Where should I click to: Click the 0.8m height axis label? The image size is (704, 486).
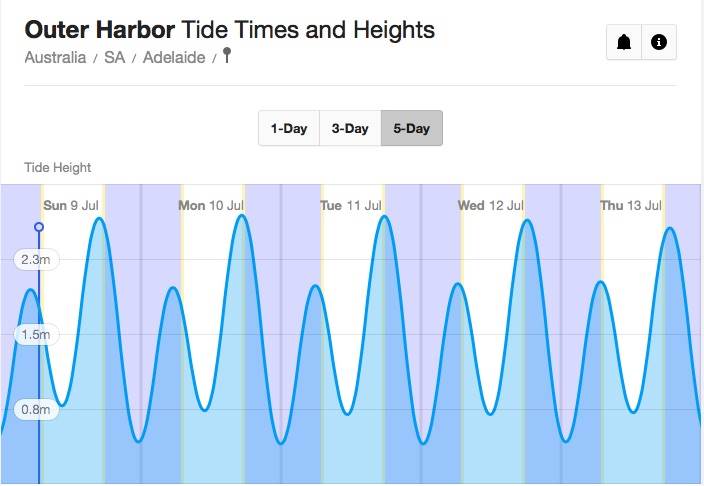(35, 409)
